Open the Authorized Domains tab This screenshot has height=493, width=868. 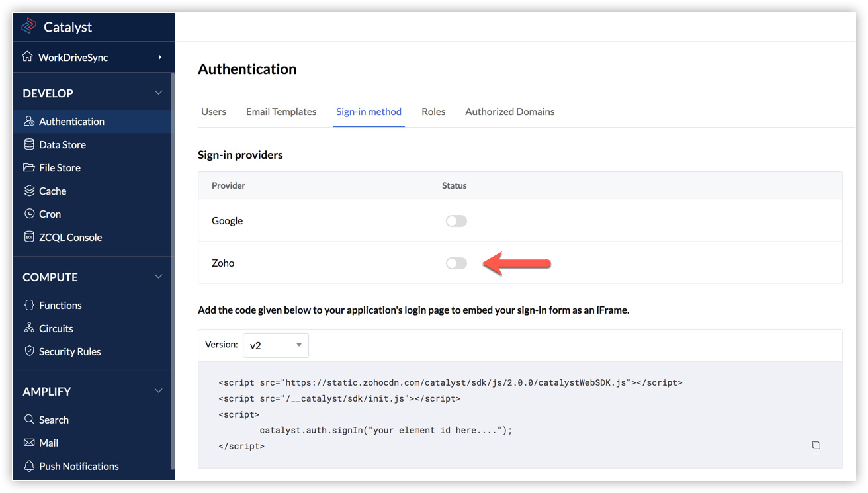pyautogui.click(x=509, y=111)
